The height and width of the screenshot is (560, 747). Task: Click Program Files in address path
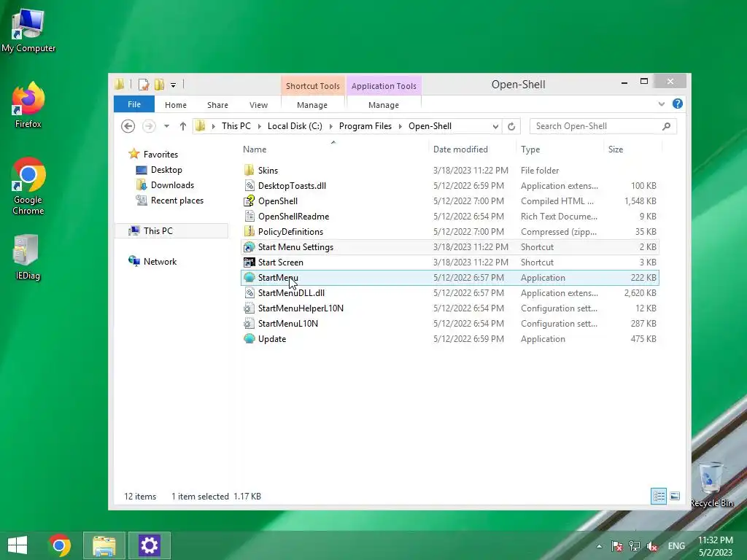(365, 126)
